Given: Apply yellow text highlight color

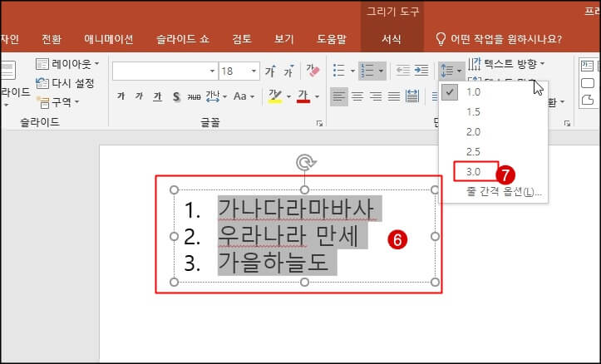Looking at the screenshot, I should pos(275,96).
